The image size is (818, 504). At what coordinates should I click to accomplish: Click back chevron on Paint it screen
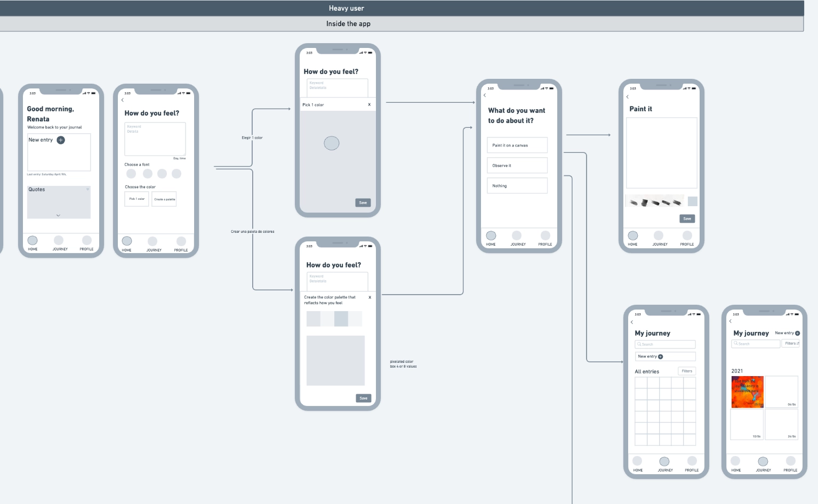[x=627, y=97]
